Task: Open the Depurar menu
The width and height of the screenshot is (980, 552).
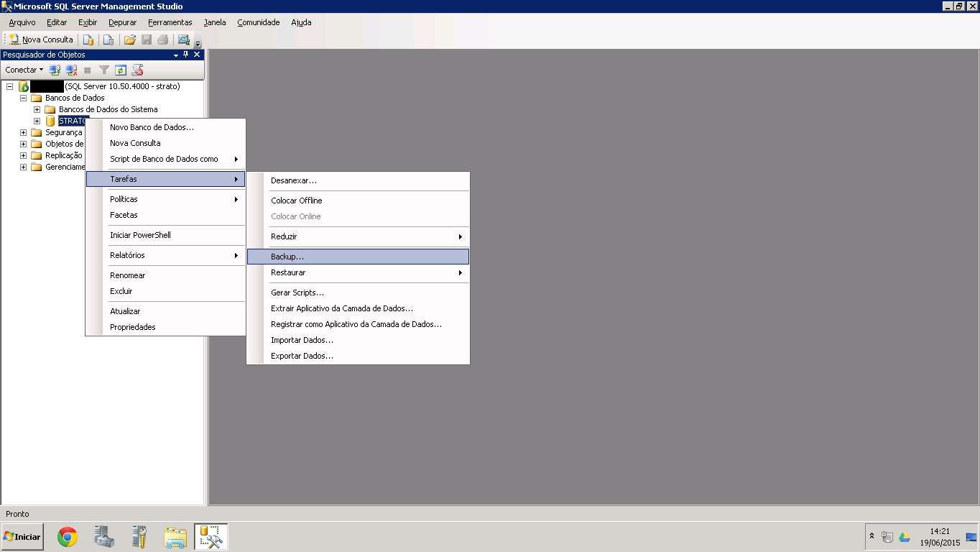Action: (x=123, y=22)
